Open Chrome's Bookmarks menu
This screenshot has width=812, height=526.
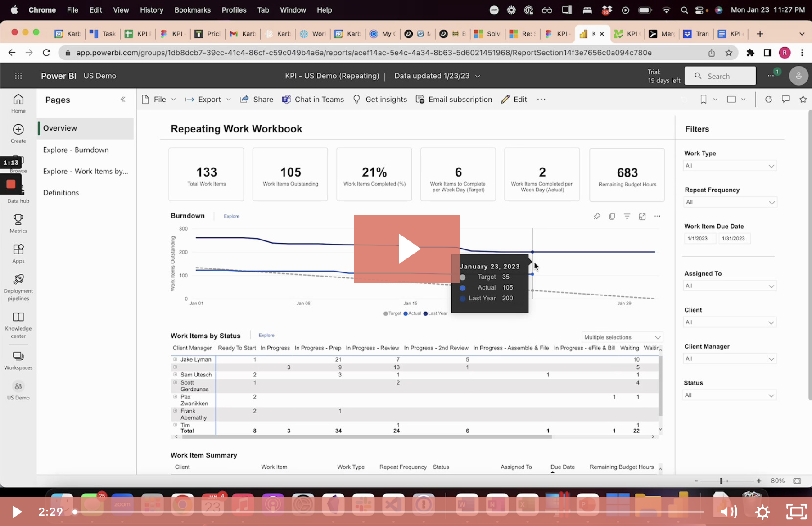pos(193,10)
